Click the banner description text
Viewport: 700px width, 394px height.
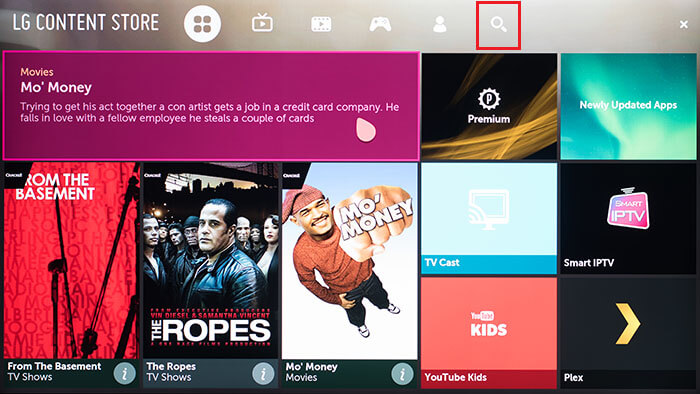[209, 112]
